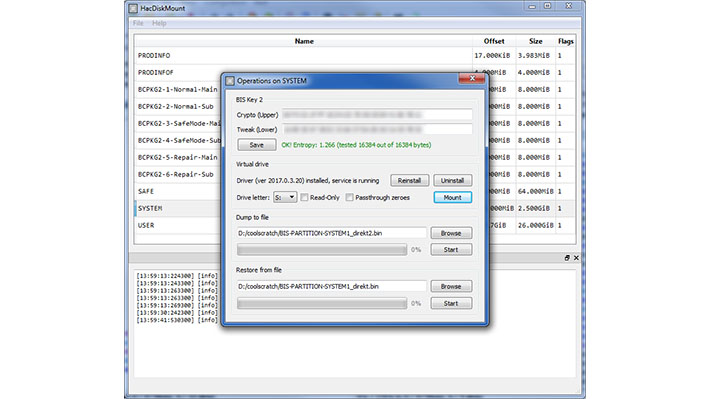The height and width of the screenshot is (399, 710).
Task: Click the HacDiskMount app icon in title bar
Action: [x=133, y=8]
